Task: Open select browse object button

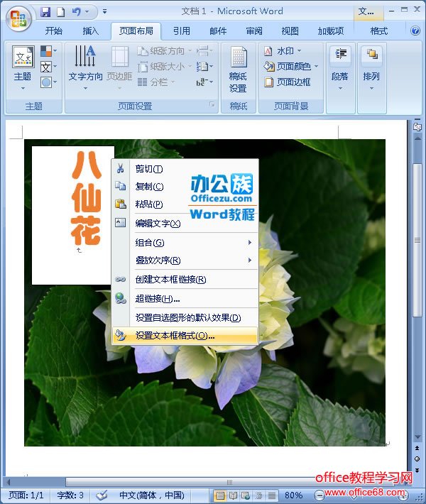Action: (417, 459)
